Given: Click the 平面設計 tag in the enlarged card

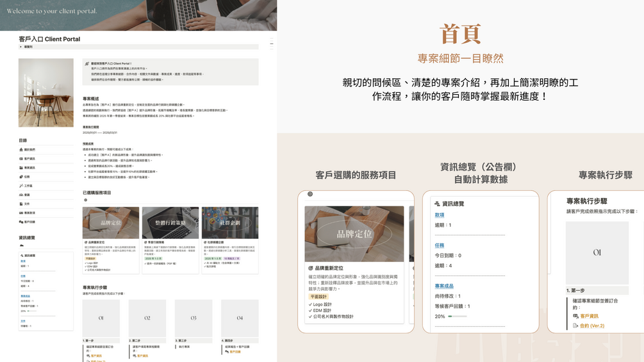Looking at the screenshot, I should pyautogui.click(x=318, y=297).
